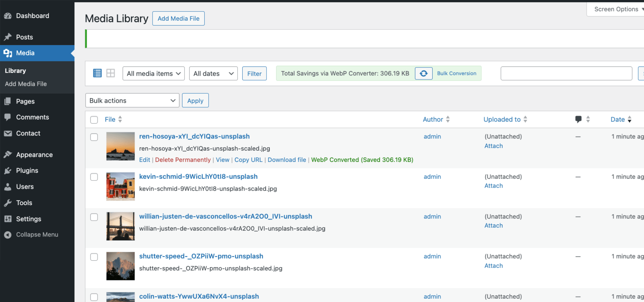Check the select-all checkbox in header
The height and width of the screenshot is (302, 644).
click(x=94, y=120)
